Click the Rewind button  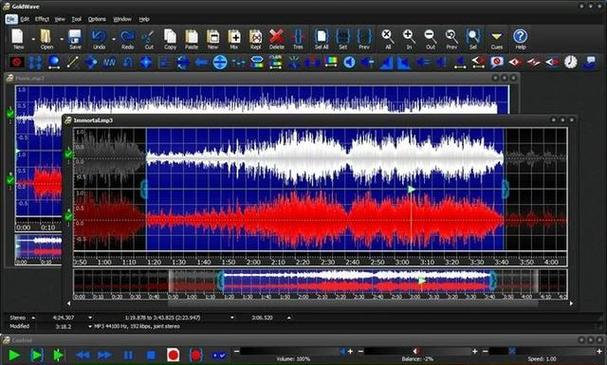[82, 355]
